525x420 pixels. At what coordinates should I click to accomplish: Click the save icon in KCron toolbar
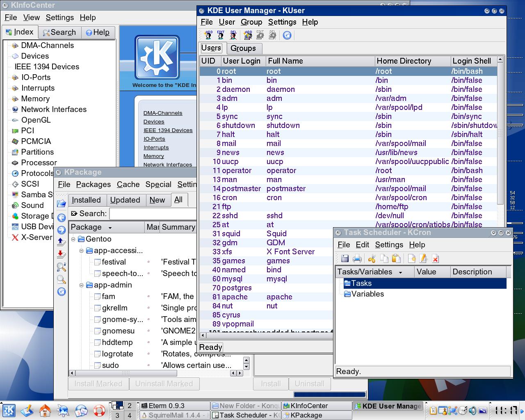pos(345,258)
